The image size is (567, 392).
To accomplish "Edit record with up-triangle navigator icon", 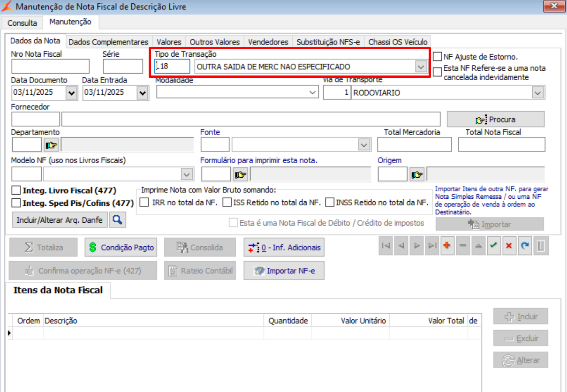I will click(x=478, y=247).
